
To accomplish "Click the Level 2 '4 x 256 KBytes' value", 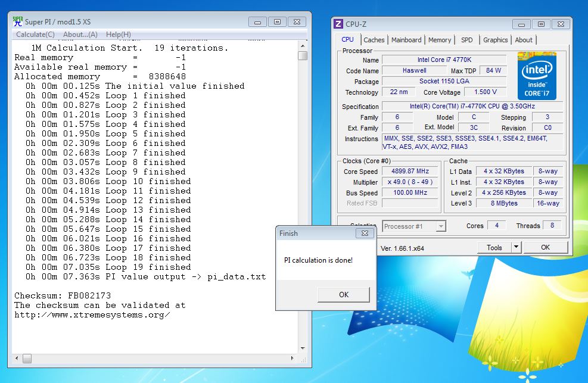I will click(x=503, y=192).
